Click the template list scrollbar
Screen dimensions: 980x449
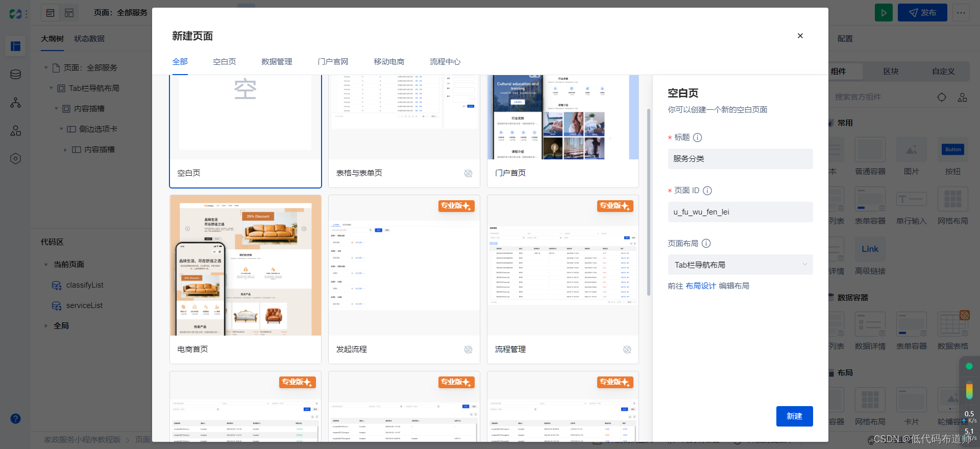tap(649, 202)
